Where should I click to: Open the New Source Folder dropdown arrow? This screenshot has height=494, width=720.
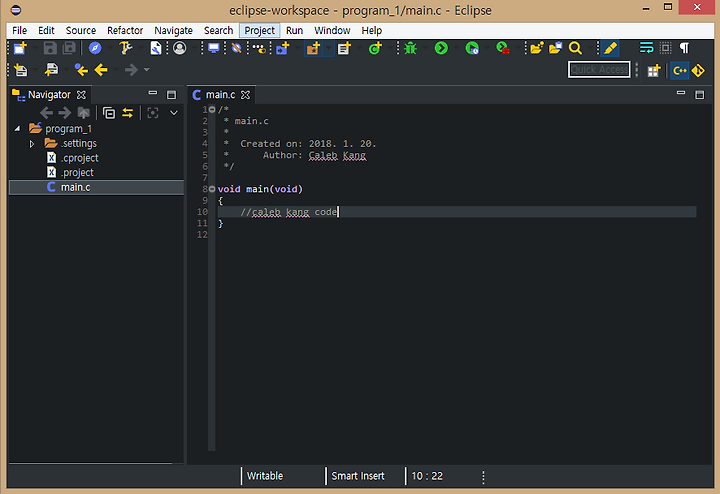point(328,48)
